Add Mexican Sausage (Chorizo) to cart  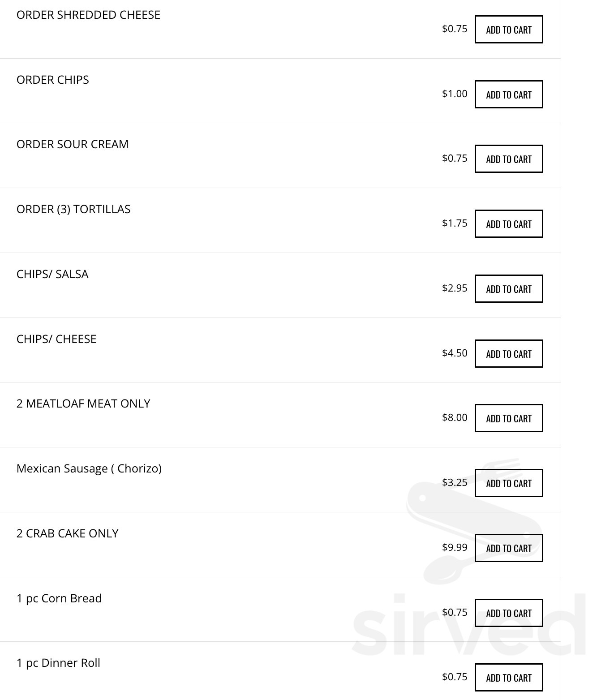(x=508, y=483)
